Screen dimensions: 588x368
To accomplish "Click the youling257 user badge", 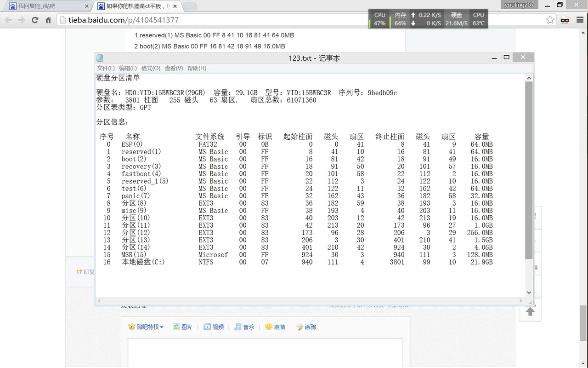I will 519,4.
